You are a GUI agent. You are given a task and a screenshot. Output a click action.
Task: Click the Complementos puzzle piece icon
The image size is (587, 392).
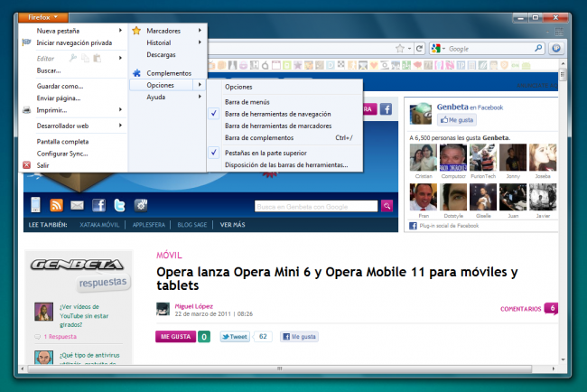coord(136,73)
